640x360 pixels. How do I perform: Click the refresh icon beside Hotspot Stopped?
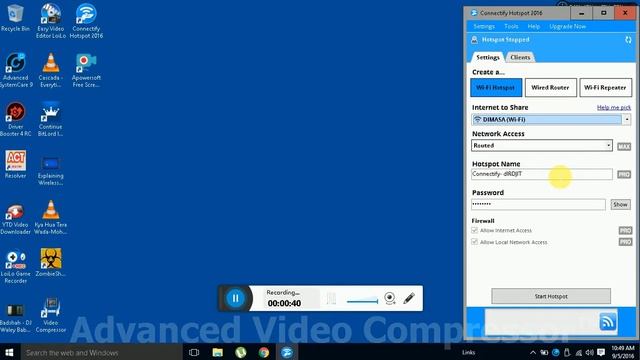[628, 40]
